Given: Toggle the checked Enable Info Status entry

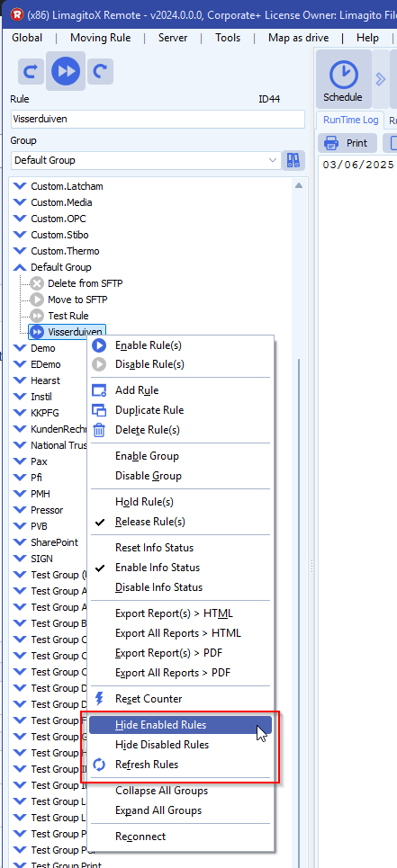Looking at the screenshot, I should click(x=181, y=568).
